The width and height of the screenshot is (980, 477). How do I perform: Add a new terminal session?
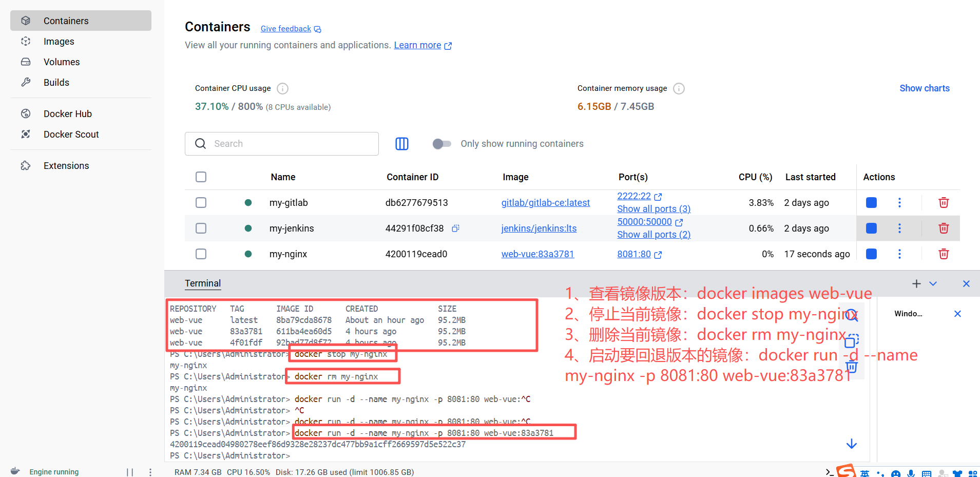pos(916,283)
